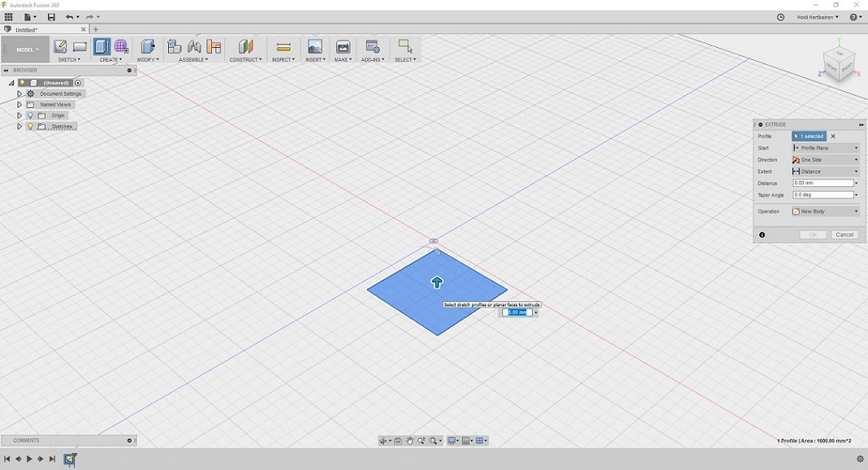Click the Undo arrow
The width and height of the screenshot is (868, 470).
69,17
